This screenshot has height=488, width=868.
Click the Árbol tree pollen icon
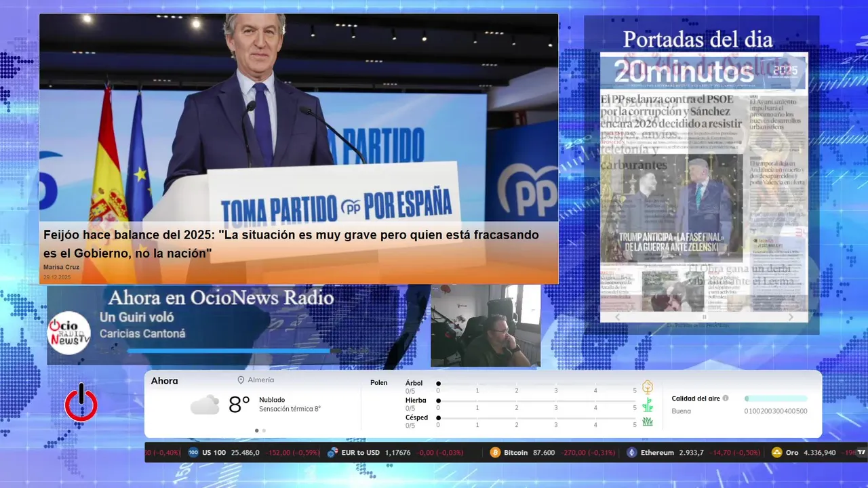tap(648, 387)
